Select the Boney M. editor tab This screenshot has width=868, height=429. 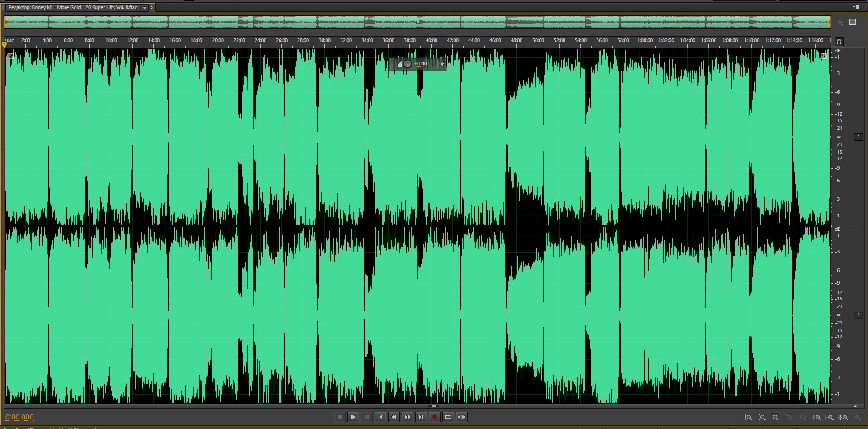(x=72, y=8)
